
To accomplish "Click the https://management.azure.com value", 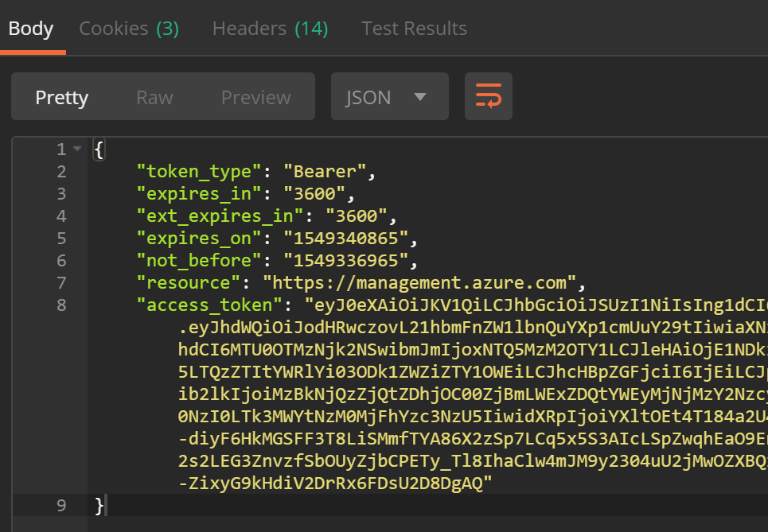I will pyautogui.click(x=419, y=283).
